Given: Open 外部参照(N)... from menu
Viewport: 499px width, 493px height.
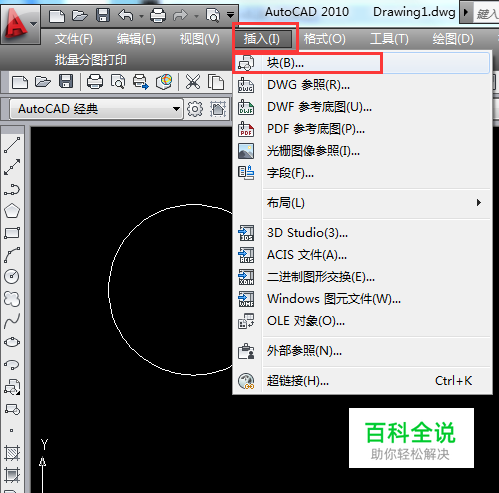Looking at the screenshot, I should tap(362, 351).
